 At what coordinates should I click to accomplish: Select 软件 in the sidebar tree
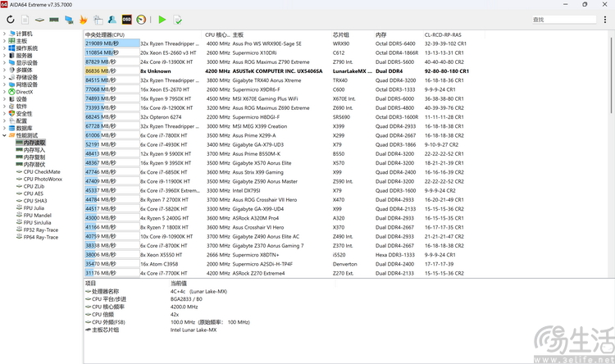[21, 107]
